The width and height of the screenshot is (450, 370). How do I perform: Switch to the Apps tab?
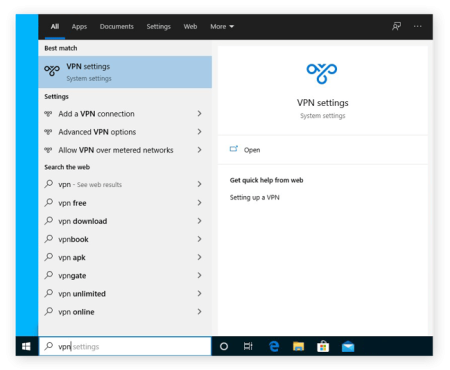click(79, 27)
